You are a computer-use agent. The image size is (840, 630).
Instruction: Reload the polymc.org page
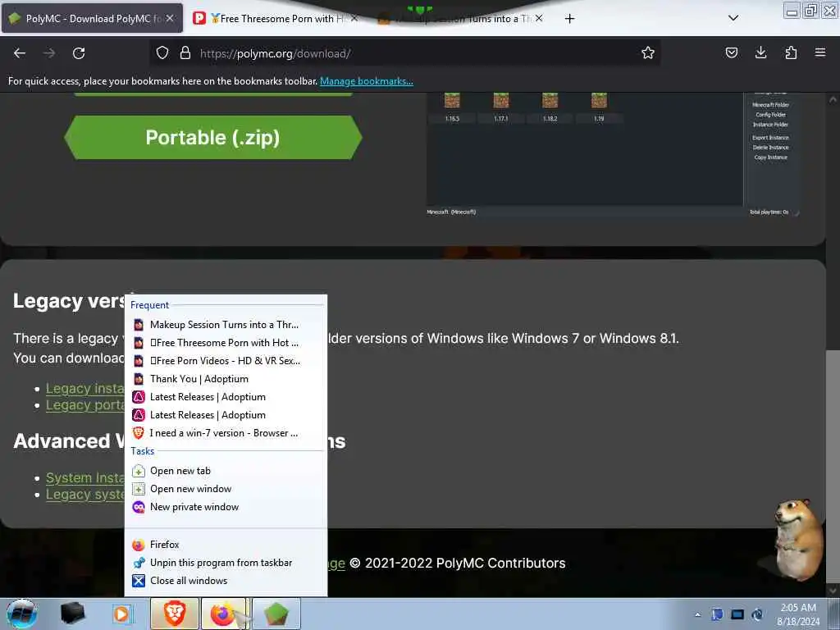coord(79,53)
